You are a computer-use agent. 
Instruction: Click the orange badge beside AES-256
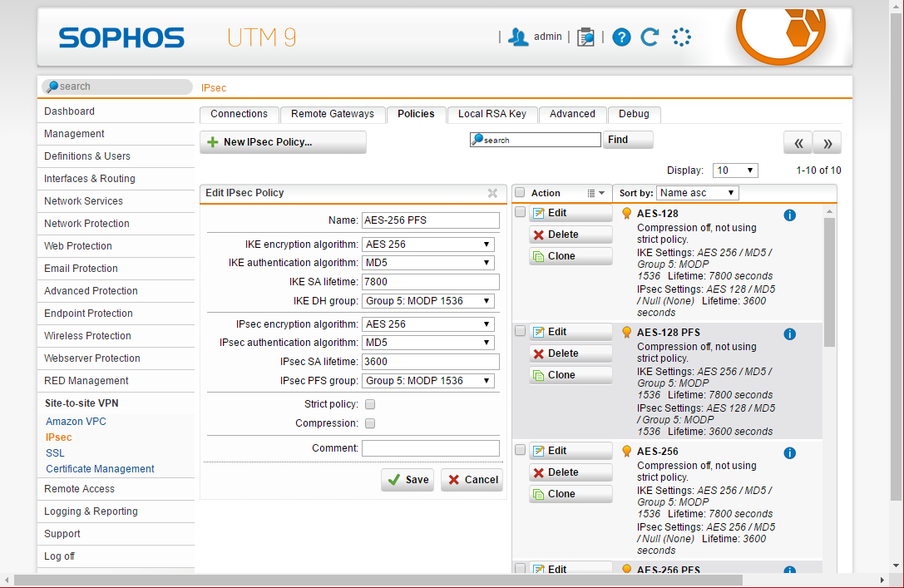627,451
